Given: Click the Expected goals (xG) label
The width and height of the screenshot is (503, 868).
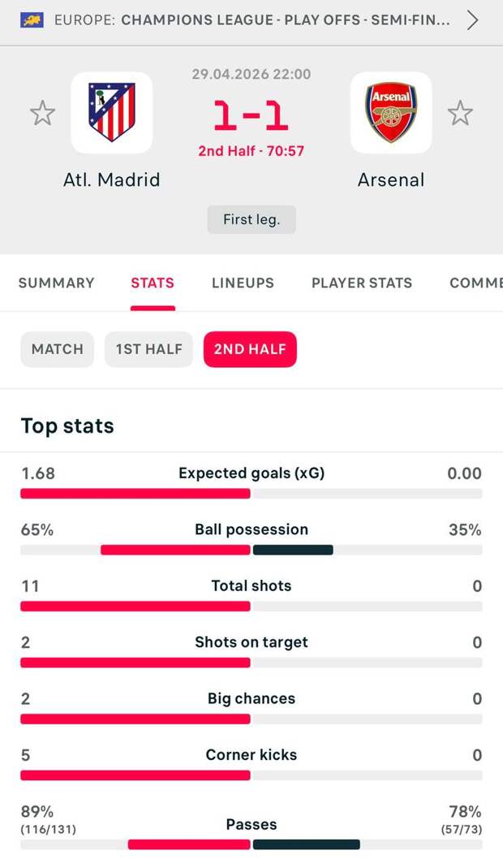Looking at the screenshot, I should point(251,473).
